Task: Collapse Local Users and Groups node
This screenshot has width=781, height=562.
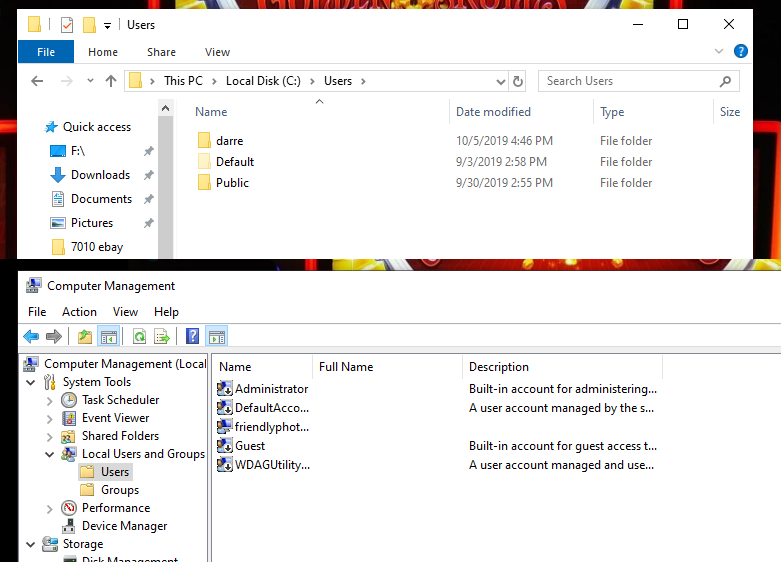Action: click(49, 454)
